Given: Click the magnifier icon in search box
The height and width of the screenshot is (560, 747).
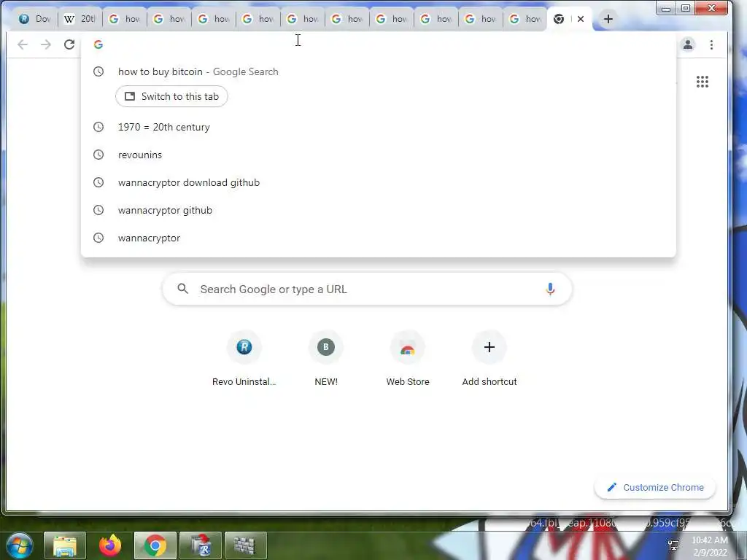Looking at the screenshot, I should point(183,289).
